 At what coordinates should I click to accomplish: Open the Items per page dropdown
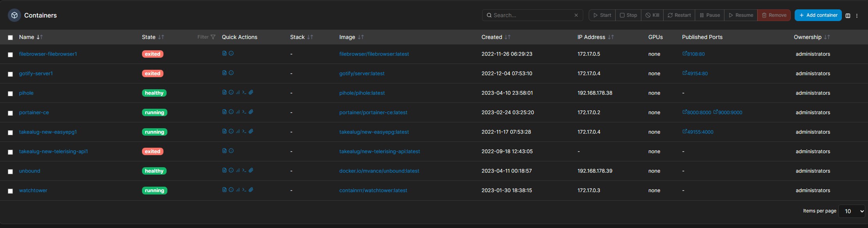point(852,211)
